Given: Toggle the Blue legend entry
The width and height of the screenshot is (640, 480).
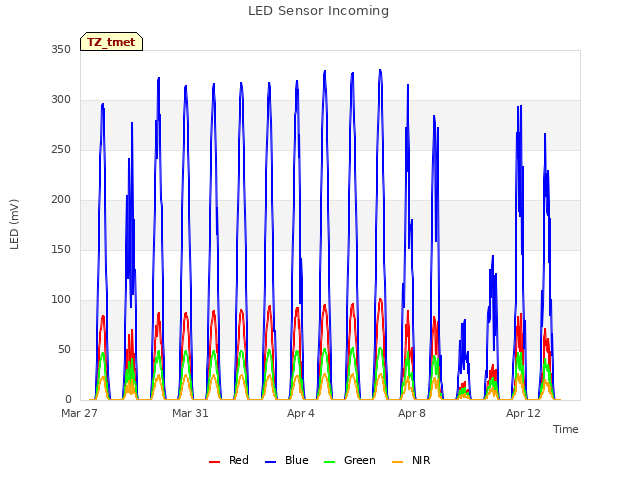Looking at the screenshot, I should click(287, 460).
